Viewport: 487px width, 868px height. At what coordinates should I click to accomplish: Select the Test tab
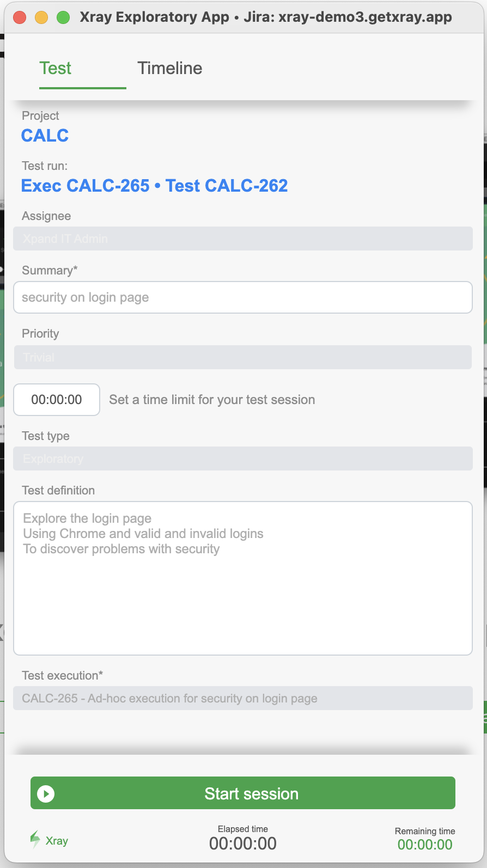click(55, 68)
